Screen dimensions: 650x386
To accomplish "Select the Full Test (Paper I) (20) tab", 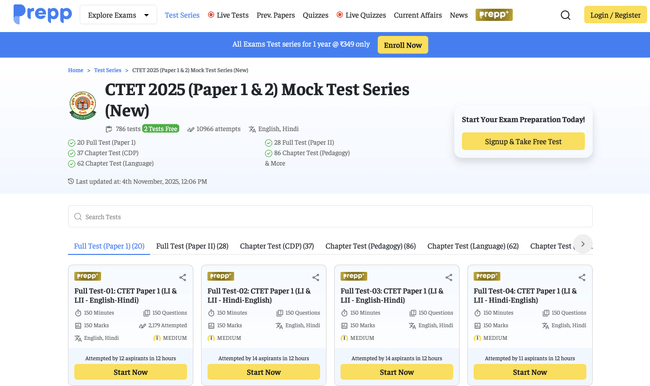I will click(x=109, y=246).
